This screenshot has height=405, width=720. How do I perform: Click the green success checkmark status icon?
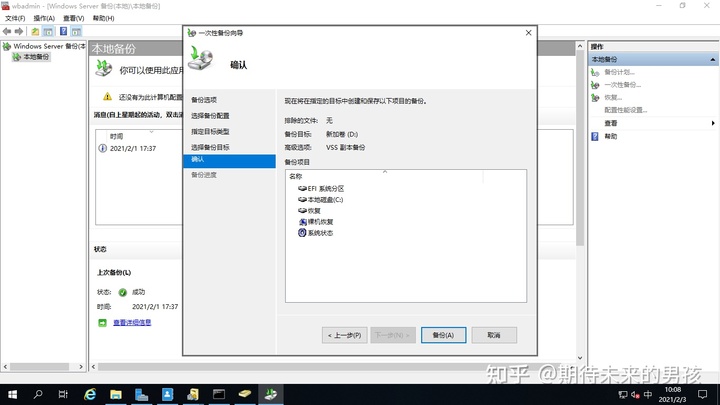(123, 292)
